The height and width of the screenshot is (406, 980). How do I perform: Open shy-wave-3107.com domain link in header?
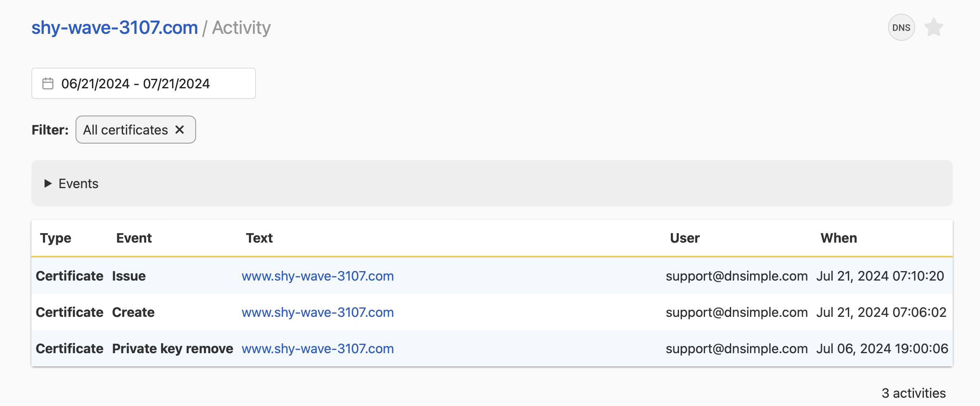(x=115, y=28)
